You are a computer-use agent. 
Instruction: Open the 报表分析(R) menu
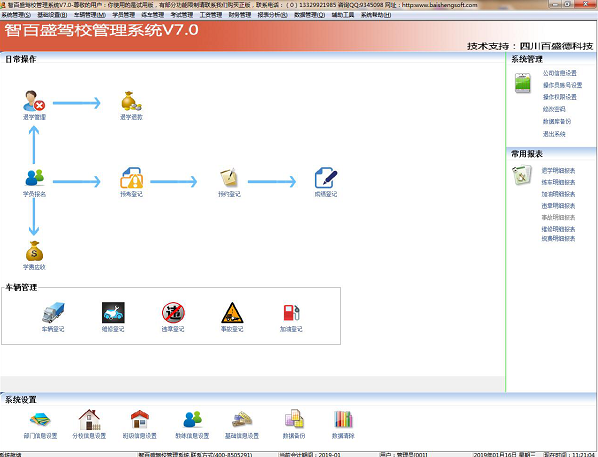point(273,15)
